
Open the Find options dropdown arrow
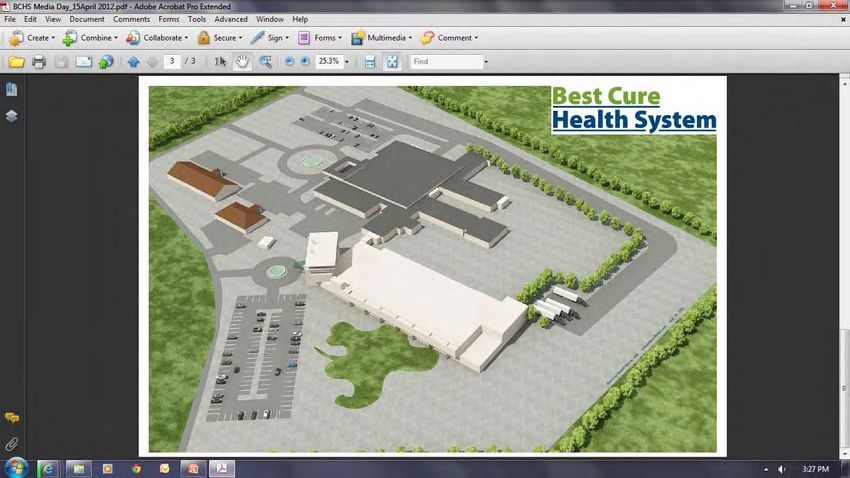(x=486, y=62)
